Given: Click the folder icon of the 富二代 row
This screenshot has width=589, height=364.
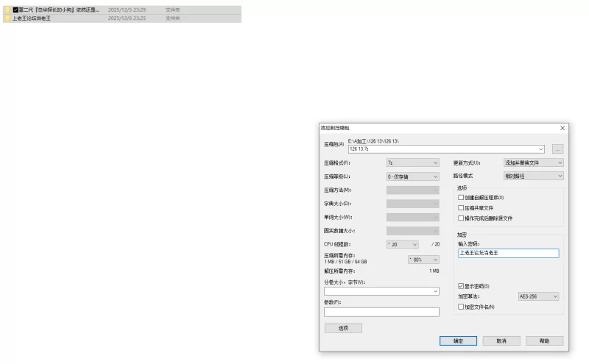Looking at the screenshot, I should coord(7,10).
